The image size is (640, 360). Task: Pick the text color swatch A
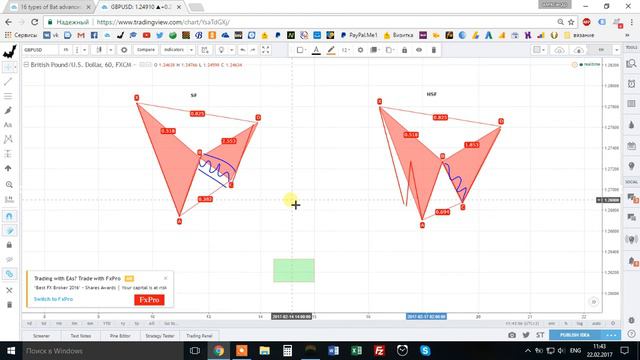click(316, 50)
